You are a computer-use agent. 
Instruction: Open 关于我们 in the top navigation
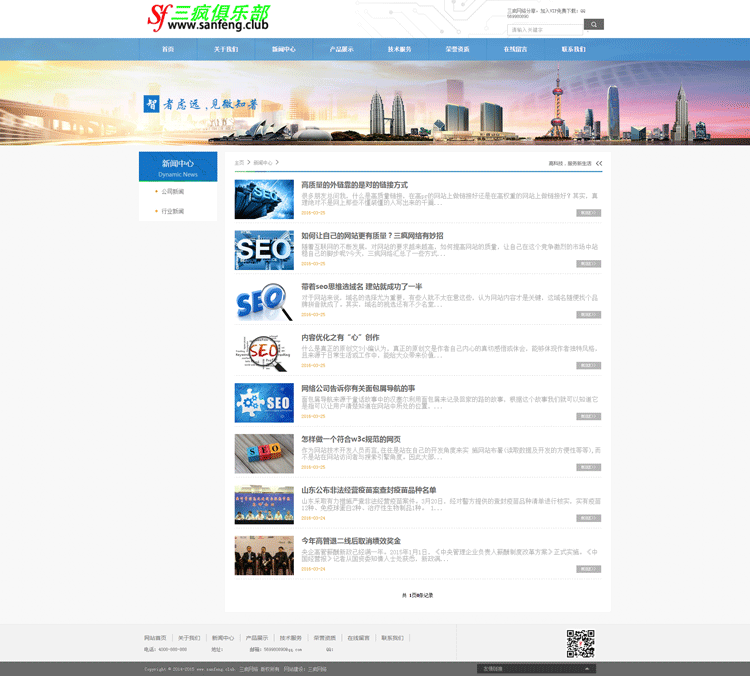(226, 49)
